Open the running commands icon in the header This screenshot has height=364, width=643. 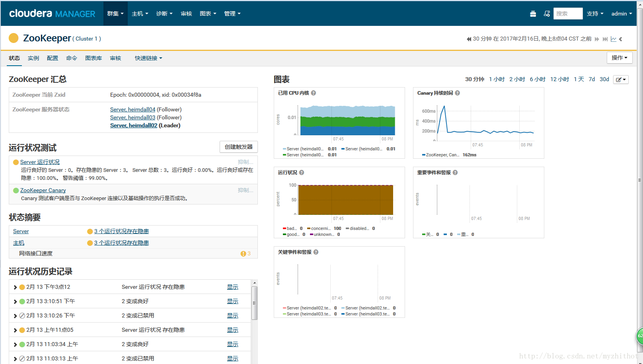547,14
